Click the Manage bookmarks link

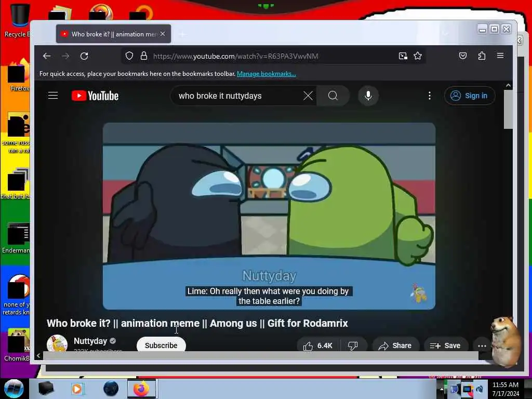tap(267, 74)
